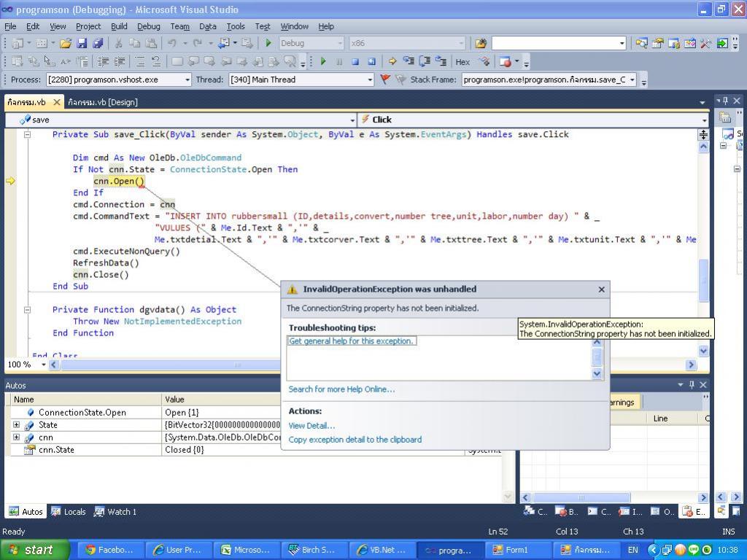Viewport: 747px width, 560px height.
Task: Click the exception tips scroll down arrow
Action: point(597,374)
